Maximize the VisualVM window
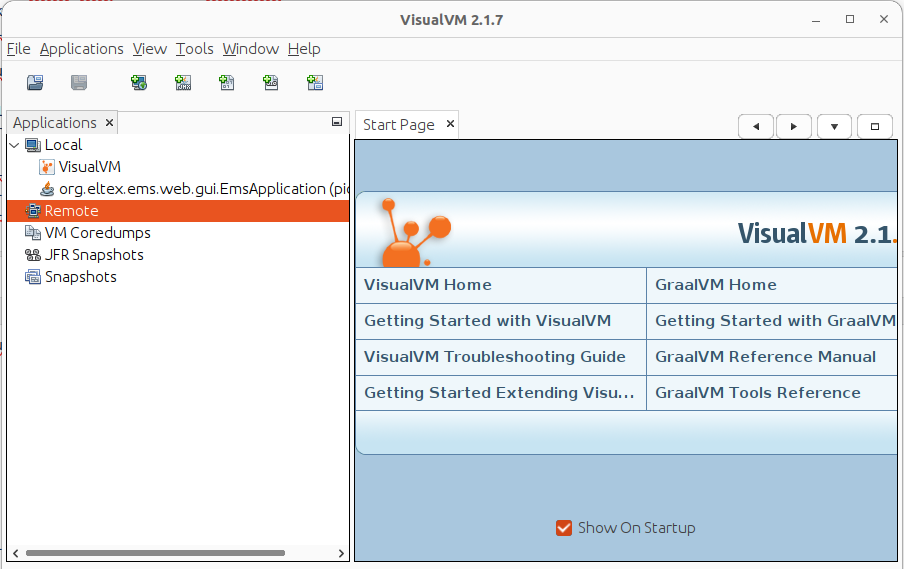Screen dimensions: 904x569 pos(850,19)
